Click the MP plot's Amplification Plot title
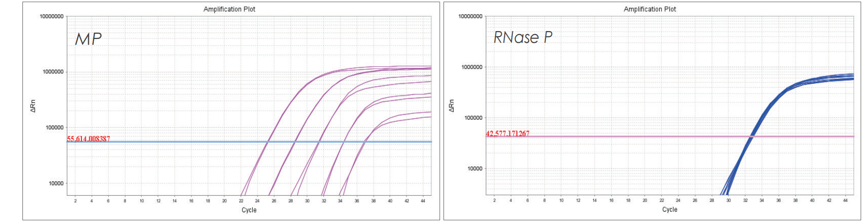Image resolution: width=868 pixels, height=224 pixels. pos(229,9)
